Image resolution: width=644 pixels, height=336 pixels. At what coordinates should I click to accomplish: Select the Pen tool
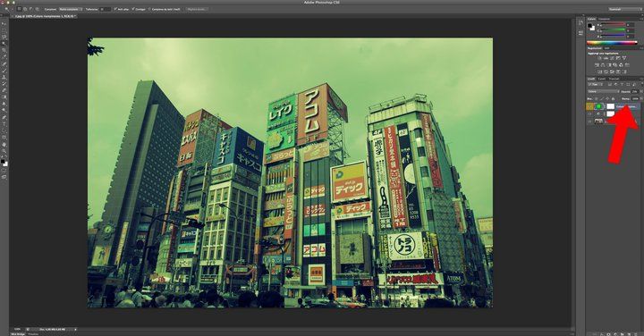(x=5, y=117)
